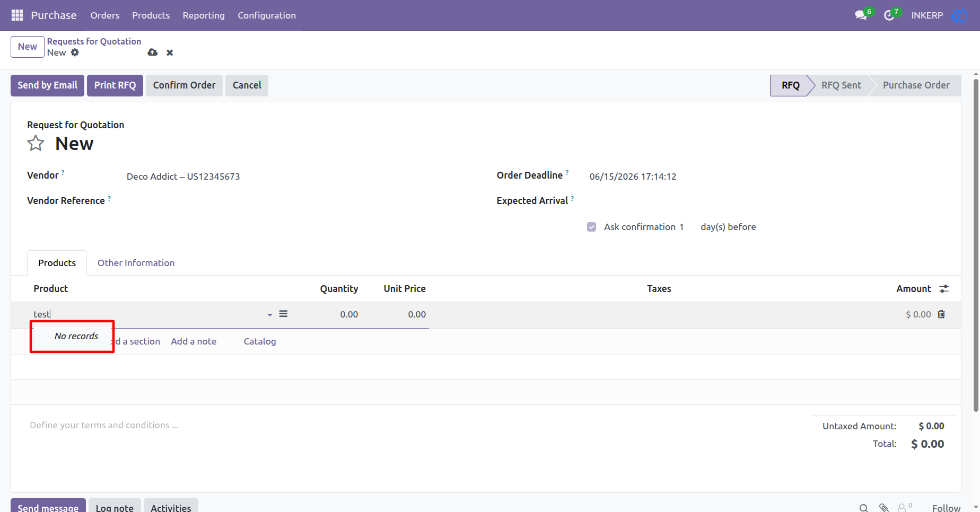Screen dimensions: 980x512
Task: Switch to the Other Information tab
Action: click(x=136, y=263)
